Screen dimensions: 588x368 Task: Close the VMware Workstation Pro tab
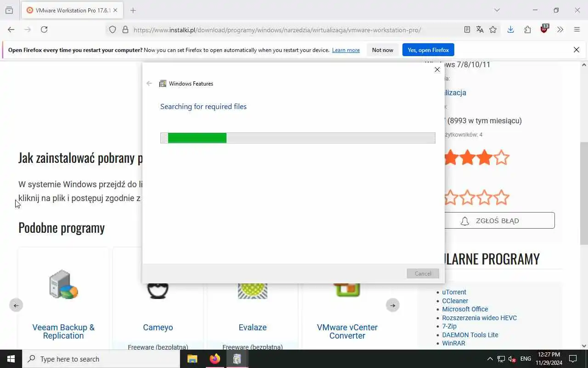(115, 10)
